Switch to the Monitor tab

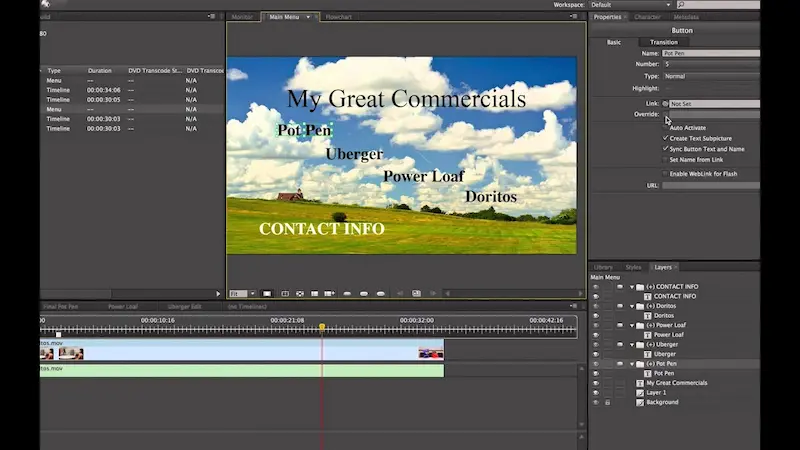pos(242,17)
